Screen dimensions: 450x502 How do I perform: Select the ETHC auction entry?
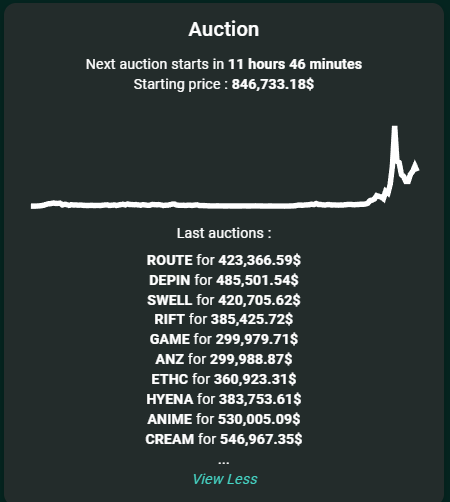224,379
